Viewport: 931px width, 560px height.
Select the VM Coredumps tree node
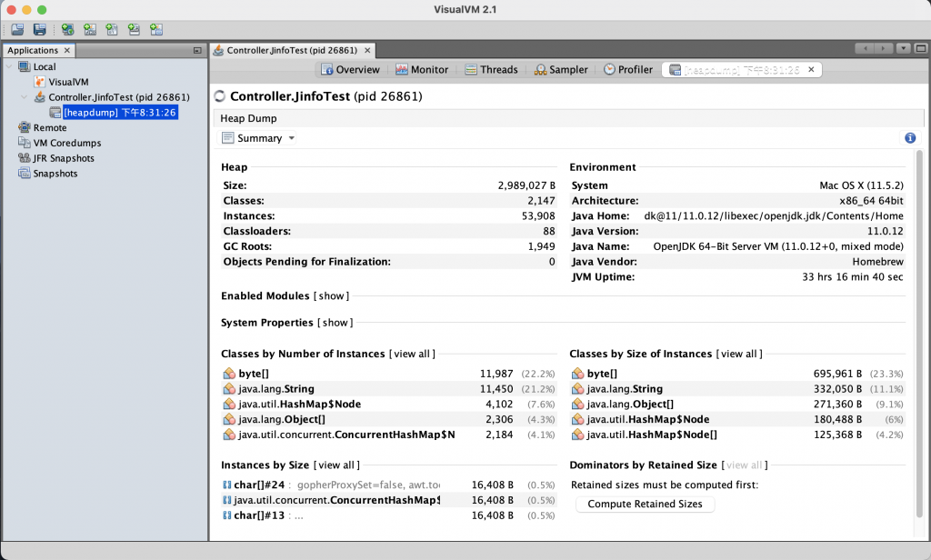coord(59,143)
